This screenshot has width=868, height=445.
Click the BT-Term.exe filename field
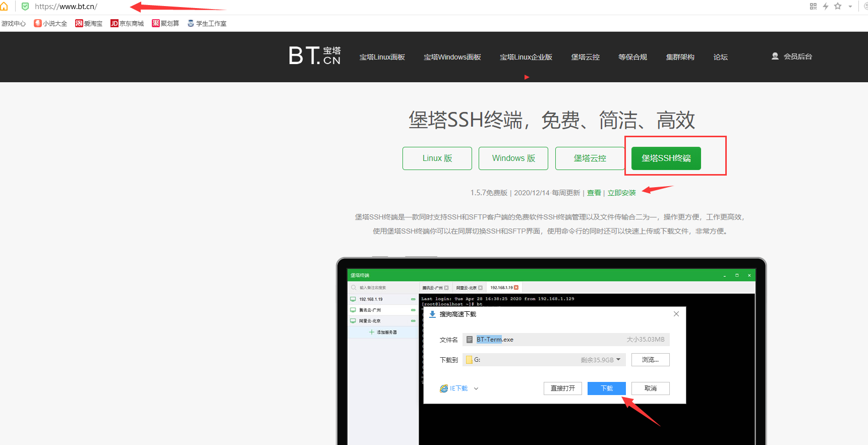(566, 340)
